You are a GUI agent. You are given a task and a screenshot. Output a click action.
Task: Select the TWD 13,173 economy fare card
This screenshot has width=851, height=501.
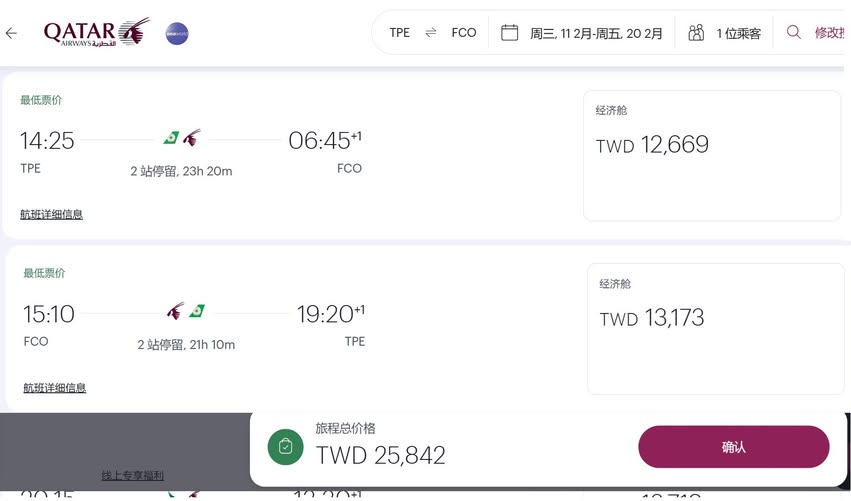pyautogui.click(x=716, y=329)
